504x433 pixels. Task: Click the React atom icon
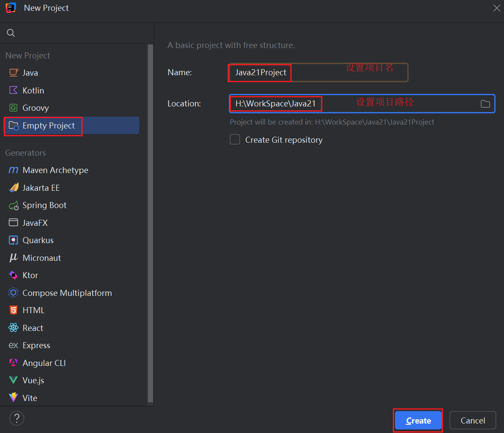pyautogui.click(x=13, y=327)
